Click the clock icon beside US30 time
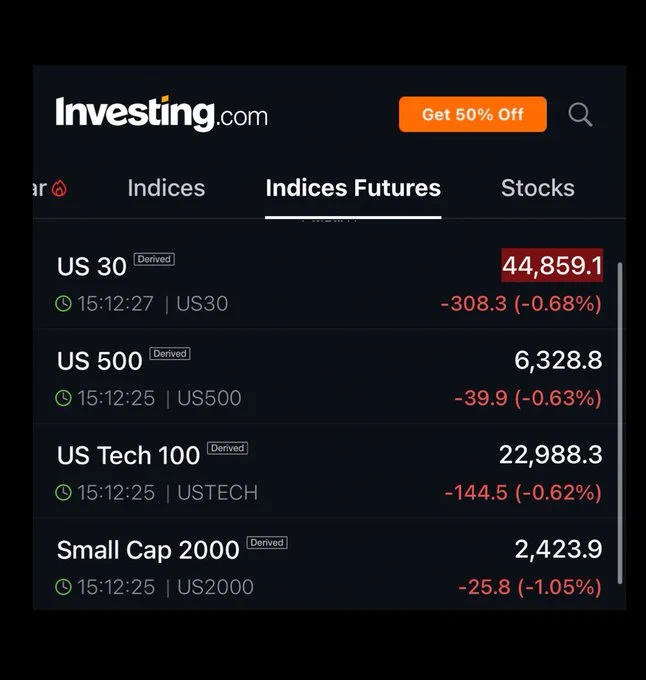Screen dimensions: 646x680 [63, 304]
